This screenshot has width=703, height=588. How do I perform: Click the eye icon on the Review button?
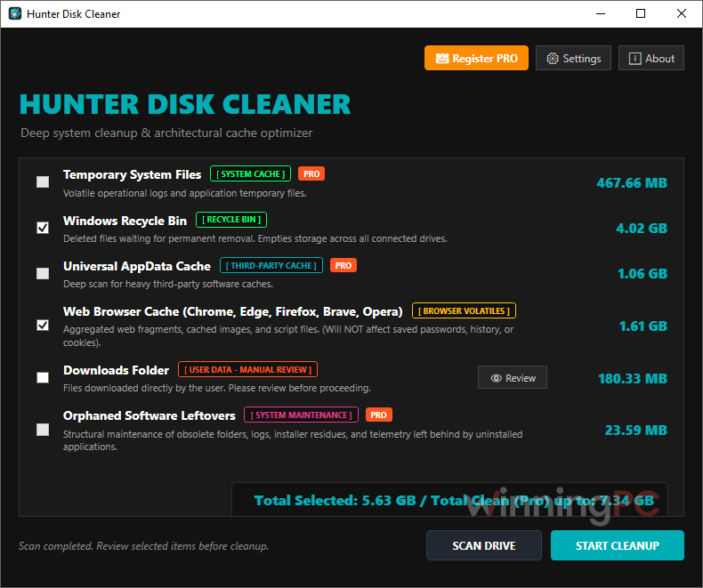496,378
